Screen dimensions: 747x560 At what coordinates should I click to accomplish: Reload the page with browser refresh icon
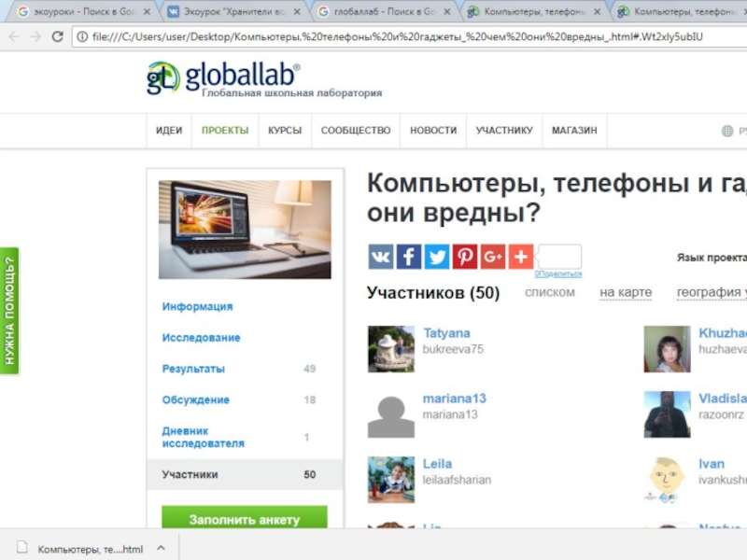[x=58, y=36]
